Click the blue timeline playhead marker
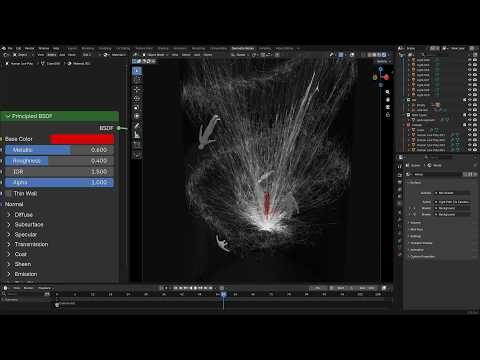 [x=223, y=294]
